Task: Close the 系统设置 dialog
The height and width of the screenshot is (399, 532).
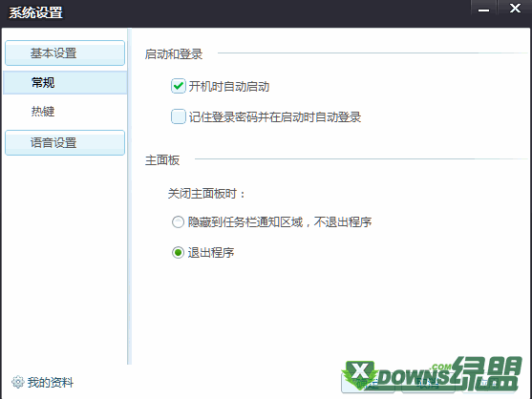Action: point(515,8)
